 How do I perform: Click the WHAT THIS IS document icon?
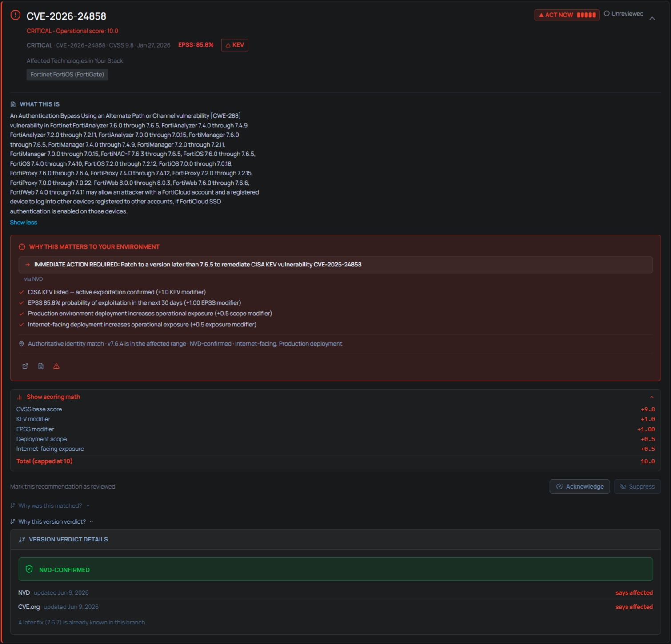coord(13,104)
